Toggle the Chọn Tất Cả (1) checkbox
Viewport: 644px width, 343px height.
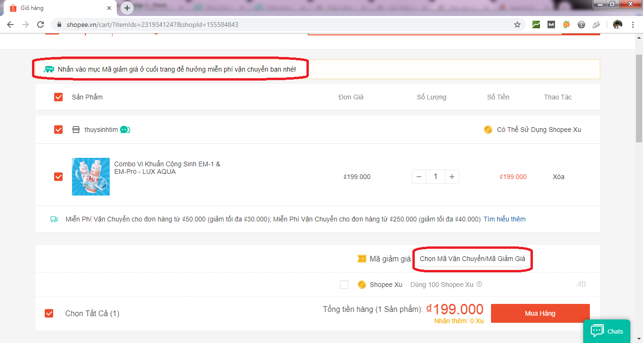[x=49, y=313]
